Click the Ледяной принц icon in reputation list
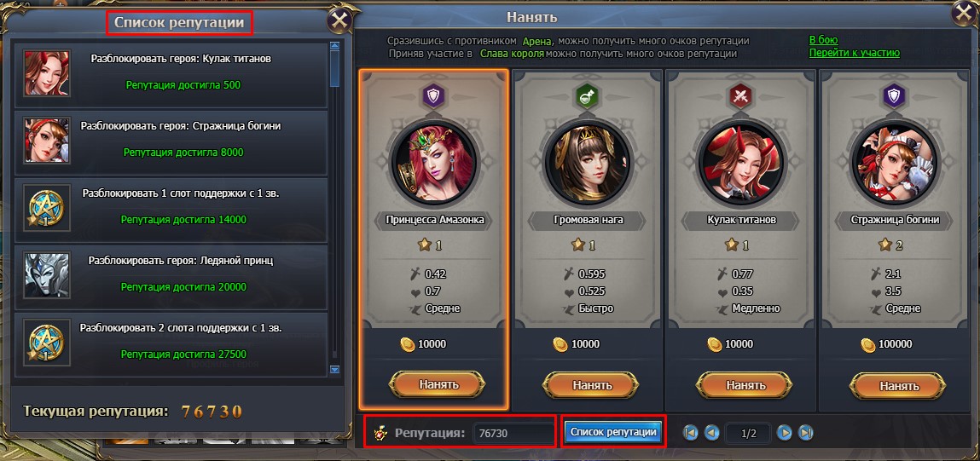Screen dimensions: 980x461 click(47, 274)
